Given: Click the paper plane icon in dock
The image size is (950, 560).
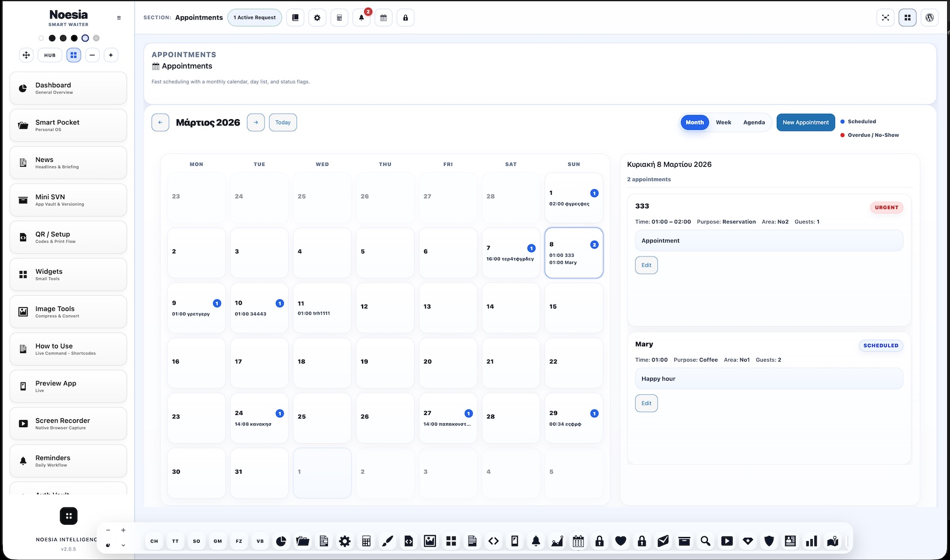Looking at the screenshot, I should click(x=663, y=541).
